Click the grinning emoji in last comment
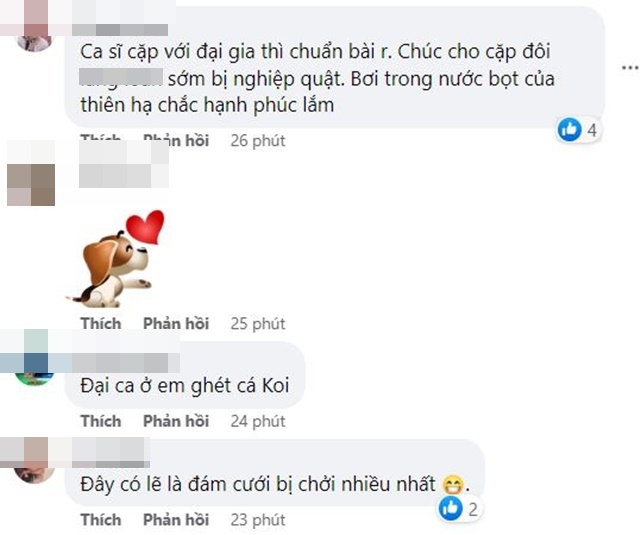This screenshot has height=535, width=640. (x=453, y=485)
